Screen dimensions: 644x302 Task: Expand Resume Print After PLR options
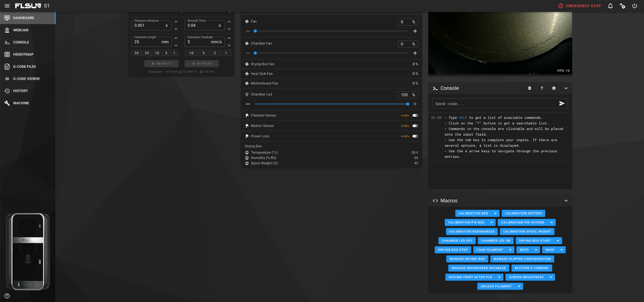499,277
